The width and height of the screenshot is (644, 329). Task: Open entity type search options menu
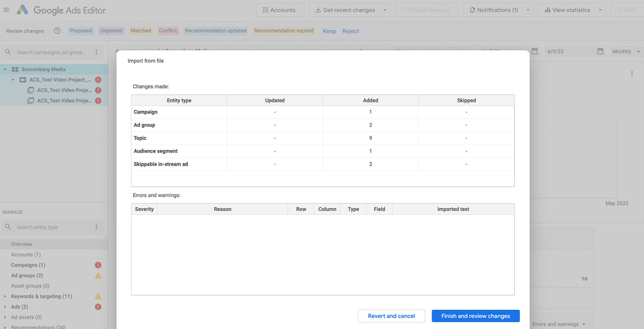tap(96, 227)
